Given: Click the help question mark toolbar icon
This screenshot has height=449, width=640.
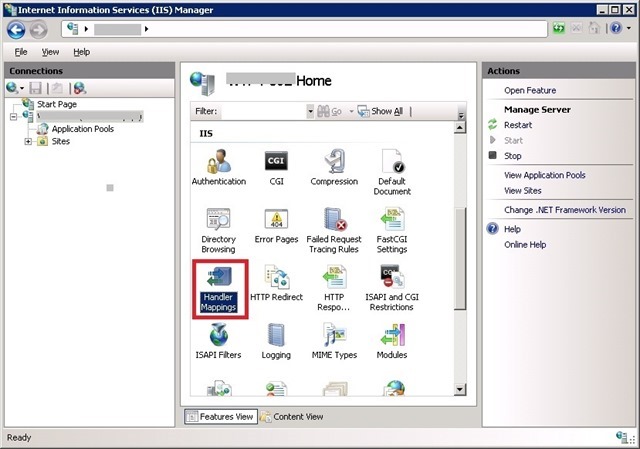Looking at the screenshot, I should (x=616, y=28).
